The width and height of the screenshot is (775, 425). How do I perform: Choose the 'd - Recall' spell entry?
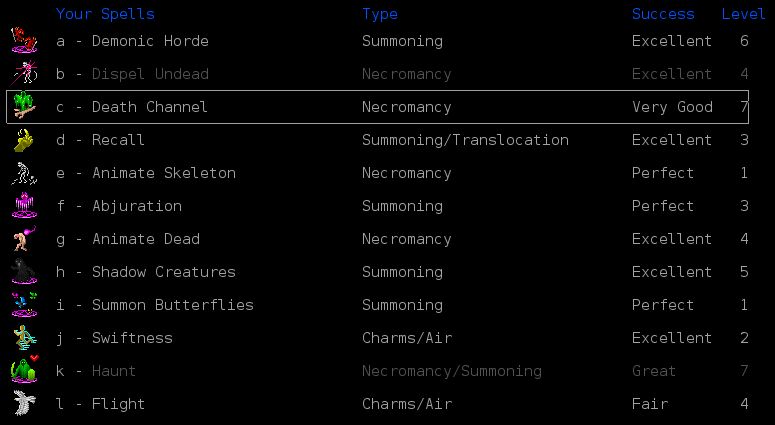pyautogui.click(x=100, y=140)
